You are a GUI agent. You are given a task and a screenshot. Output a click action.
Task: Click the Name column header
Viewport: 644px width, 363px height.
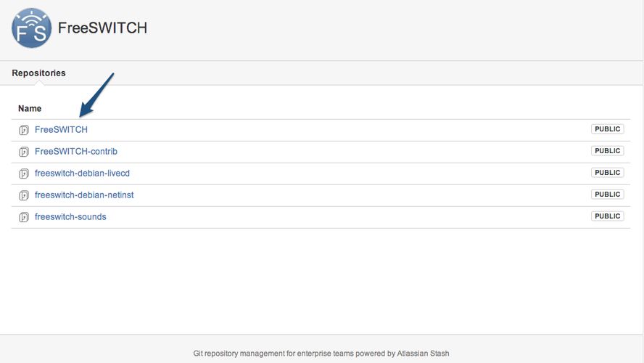[x=30, y=108]
